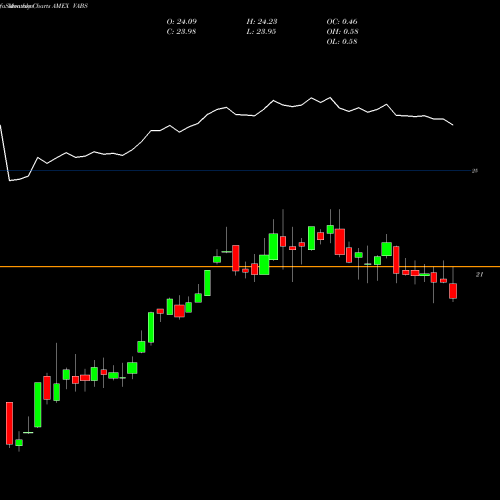The height and width of the screenshot is (500, 500).
Task: Click the tall green candle beside first red candle
Action: pyautogui.click(x=38, y=405)
